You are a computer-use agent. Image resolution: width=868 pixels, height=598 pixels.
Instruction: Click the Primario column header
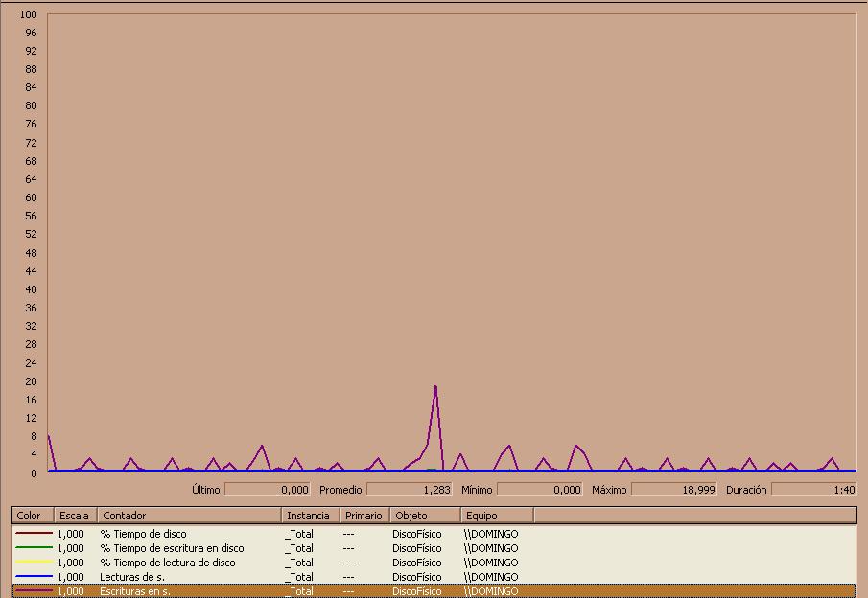coord(364,516)
